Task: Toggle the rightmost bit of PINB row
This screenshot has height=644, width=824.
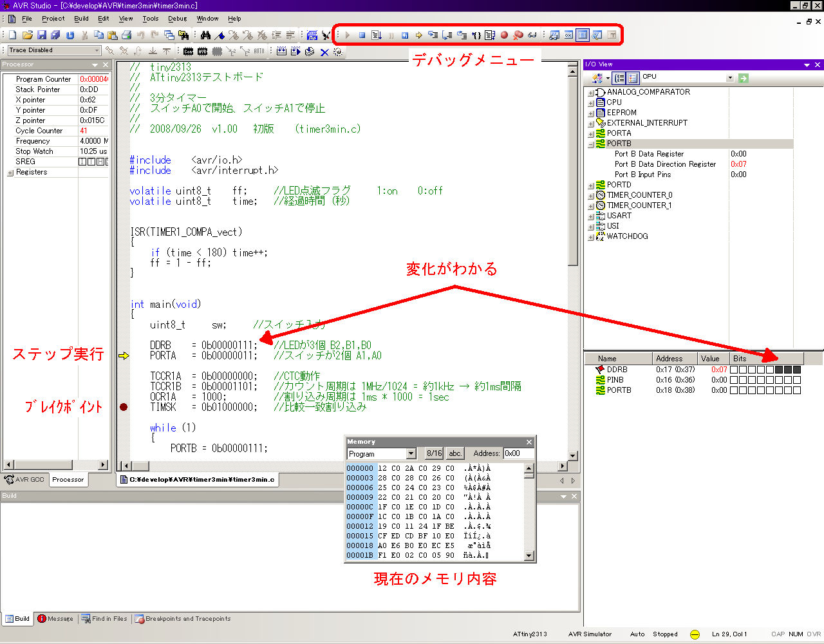Action: point(797,380)
